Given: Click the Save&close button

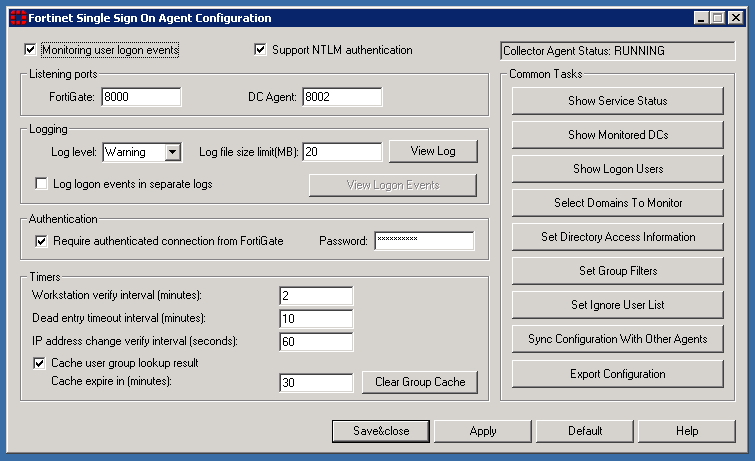Looking at the screenshot, I should (x=381, y=431).
